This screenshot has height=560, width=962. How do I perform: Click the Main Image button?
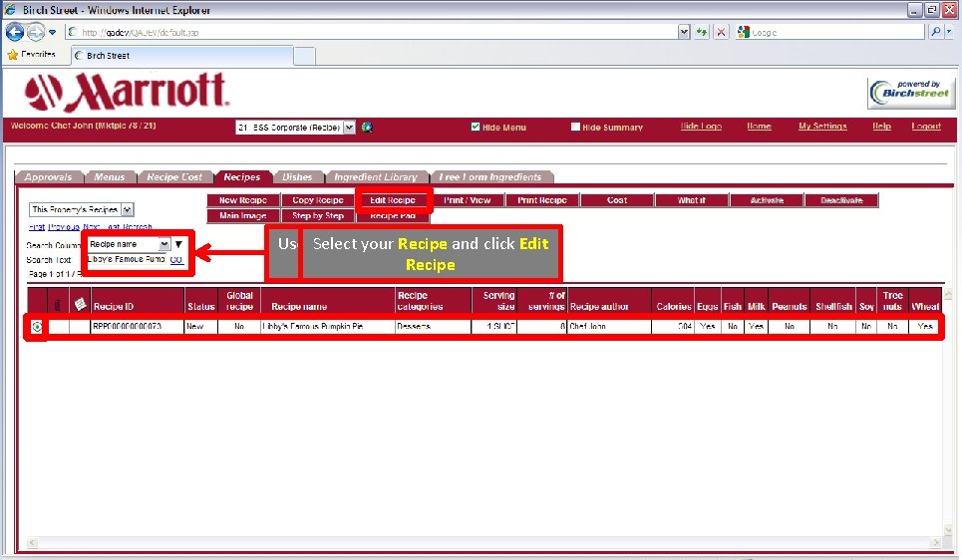click(243, 216)
